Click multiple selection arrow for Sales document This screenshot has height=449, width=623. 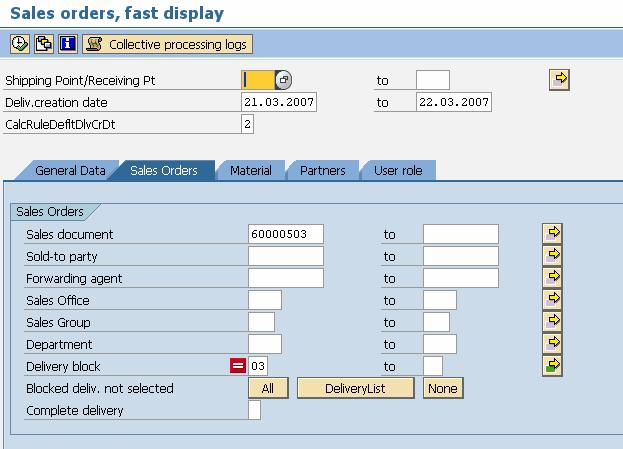(552, 233)
